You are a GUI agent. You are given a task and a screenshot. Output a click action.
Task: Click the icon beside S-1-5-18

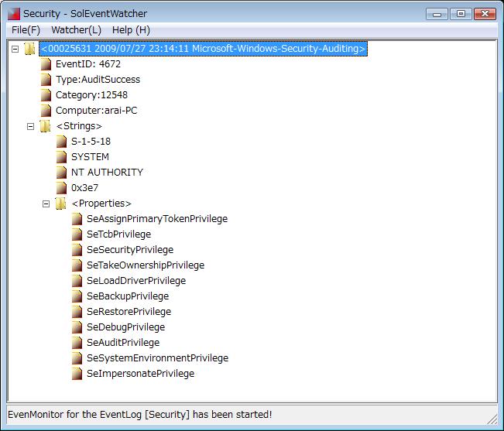coord(61,142)
